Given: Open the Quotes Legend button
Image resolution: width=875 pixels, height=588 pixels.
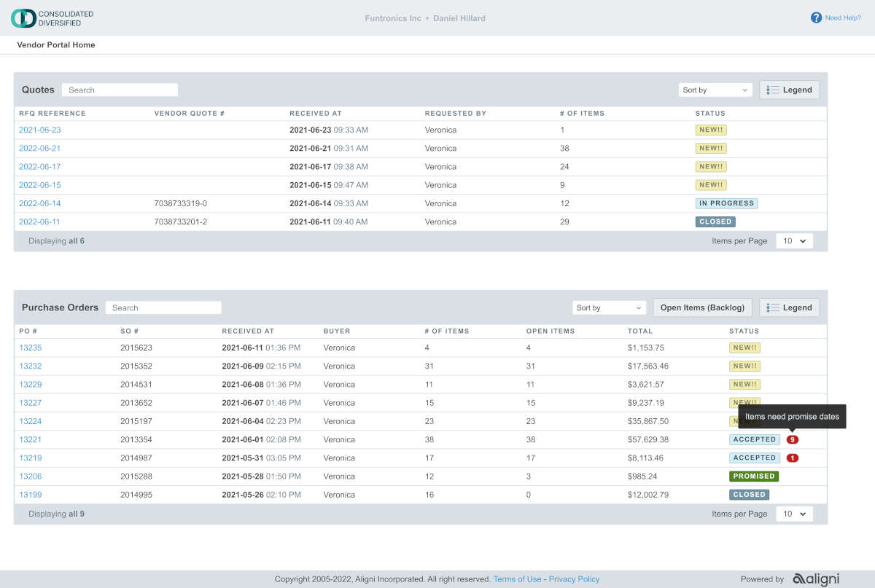Looking at the screenshot, I should [x=789, y=90].
